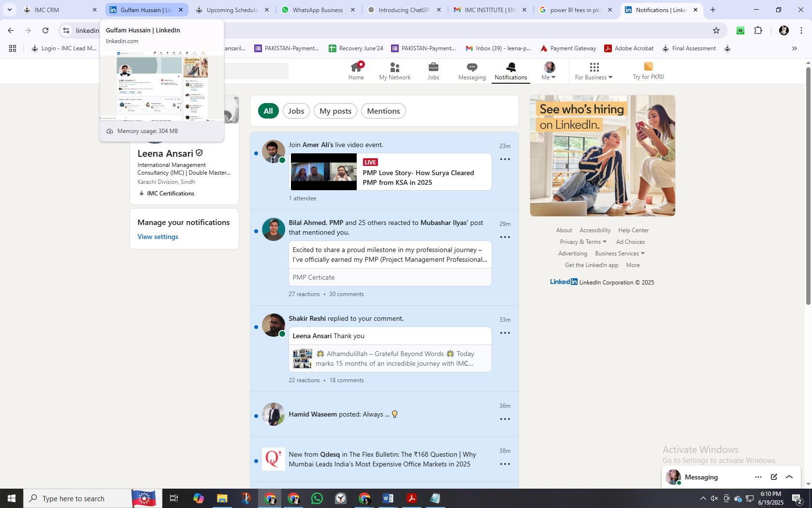Click Shakir Reshi's profile picture
812x508 pixels.
[x=274, y=325]
